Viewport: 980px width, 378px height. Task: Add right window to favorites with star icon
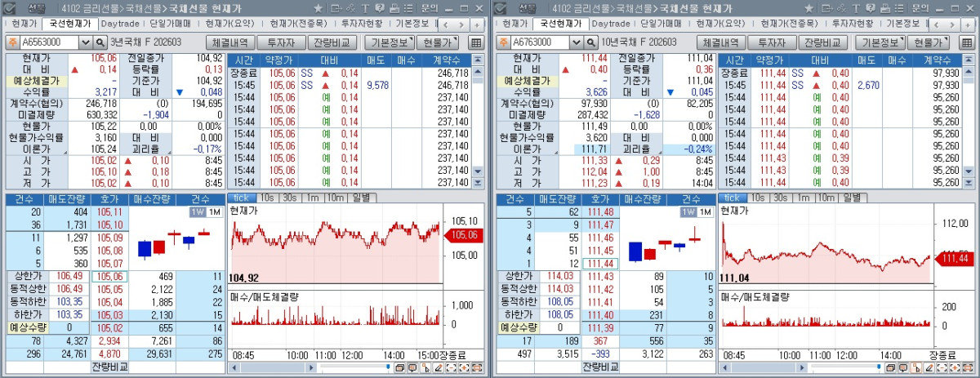click(808, 8)
